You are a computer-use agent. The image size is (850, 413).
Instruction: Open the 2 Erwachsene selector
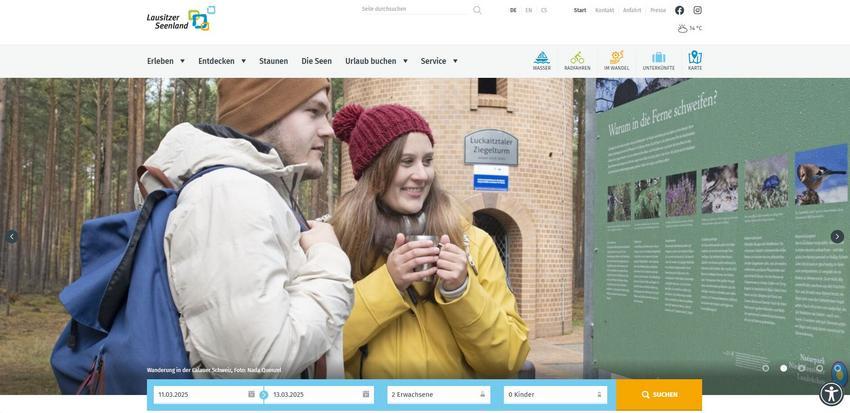coord(438,395)
